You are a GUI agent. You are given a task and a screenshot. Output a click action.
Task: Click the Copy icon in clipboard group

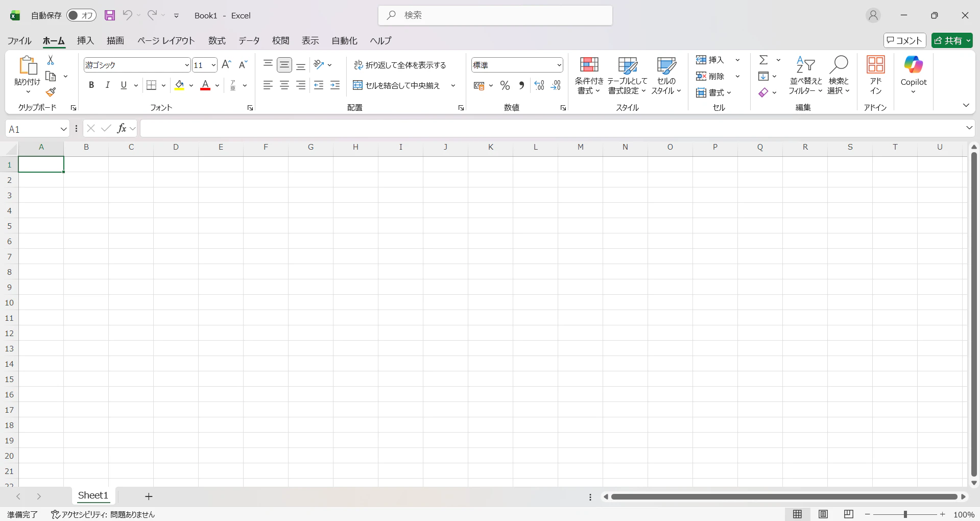point(51,76)
